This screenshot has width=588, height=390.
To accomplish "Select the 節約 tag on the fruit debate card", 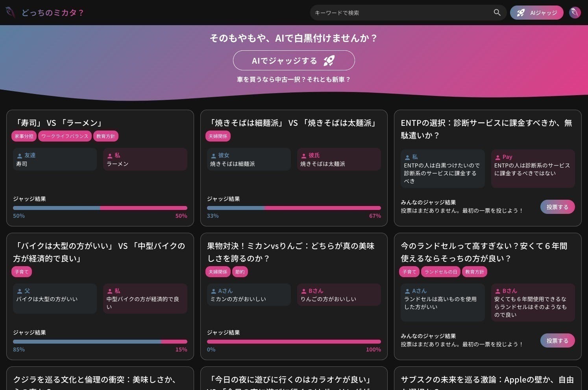I will [x=240, y=272].
